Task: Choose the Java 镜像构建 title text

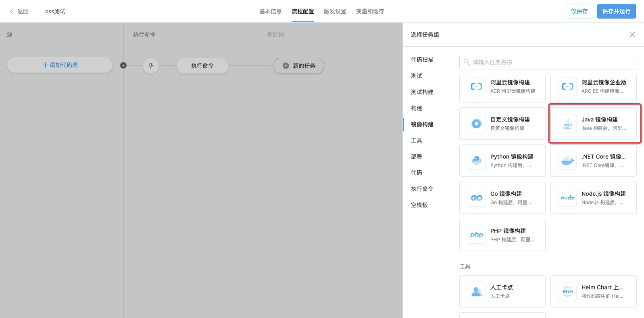Action: pos(600,119)
